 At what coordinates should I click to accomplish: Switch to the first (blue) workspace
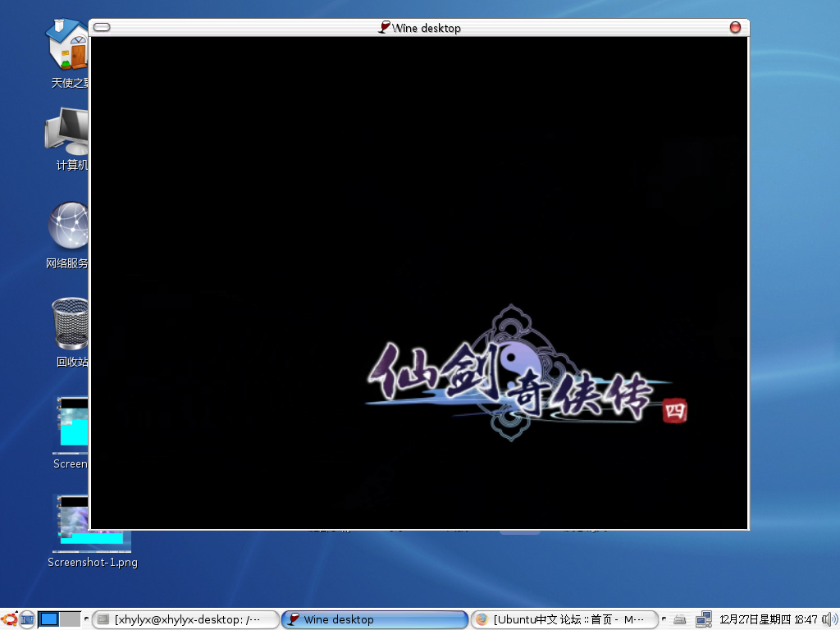point(48,619)
